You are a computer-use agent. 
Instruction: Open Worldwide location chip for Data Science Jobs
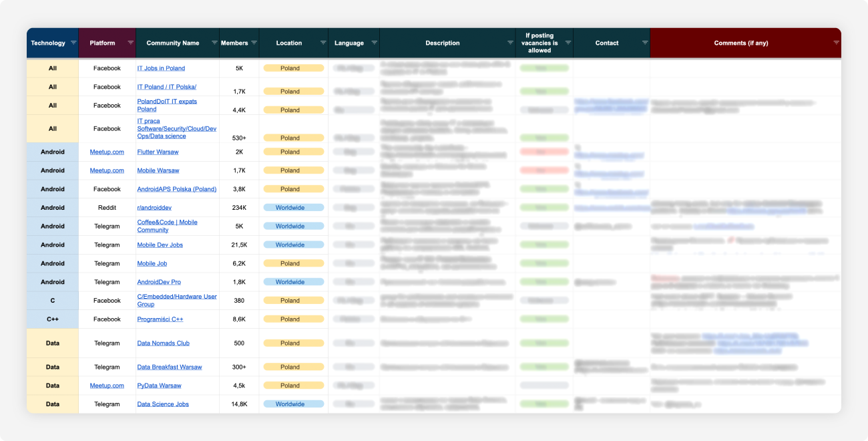pyautogui.click(x=294, y=404)
